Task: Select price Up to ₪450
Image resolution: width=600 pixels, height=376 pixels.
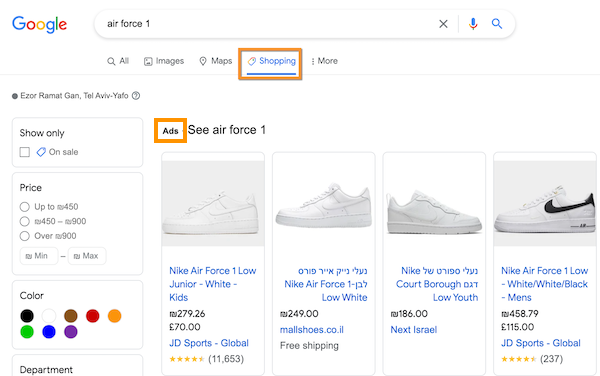Action: 24,207
